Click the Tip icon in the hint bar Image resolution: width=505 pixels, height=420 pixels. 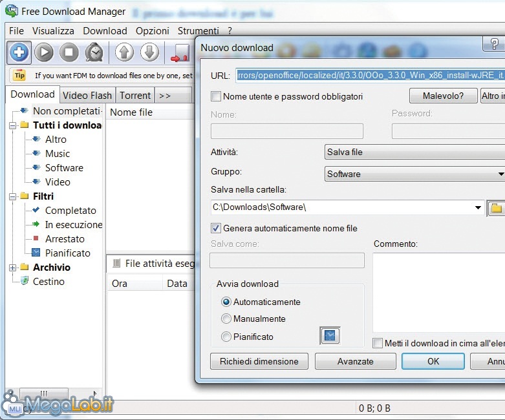coord(19,76)
